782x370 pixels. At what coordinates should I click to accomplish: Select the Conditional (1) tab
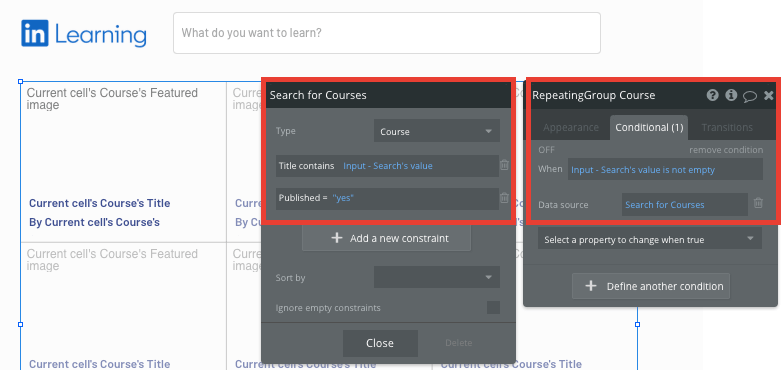pyautogui.click(x=649, y=128)
